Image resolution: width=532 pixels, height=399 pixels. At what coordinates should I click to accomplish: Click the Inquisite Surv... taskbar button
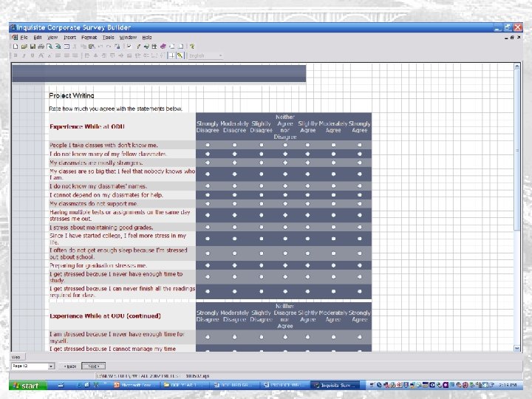(335, 385)
